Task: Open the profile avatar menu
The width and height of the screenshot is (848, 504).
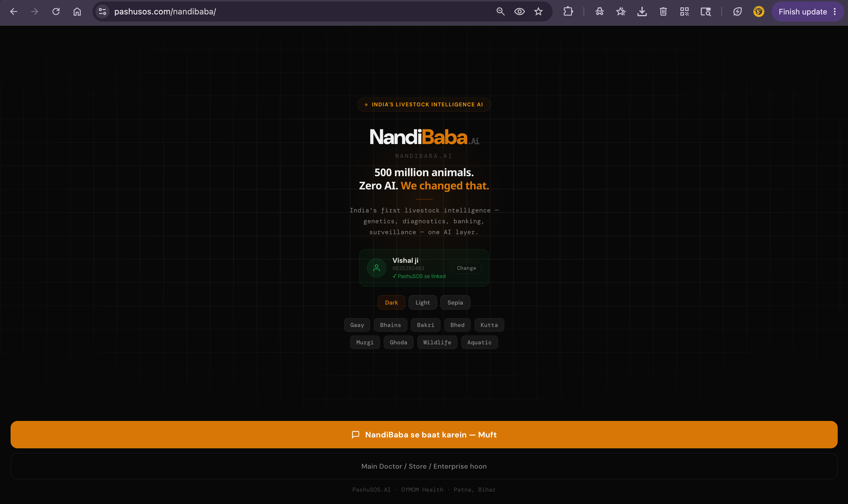Action: click(758, 11)
